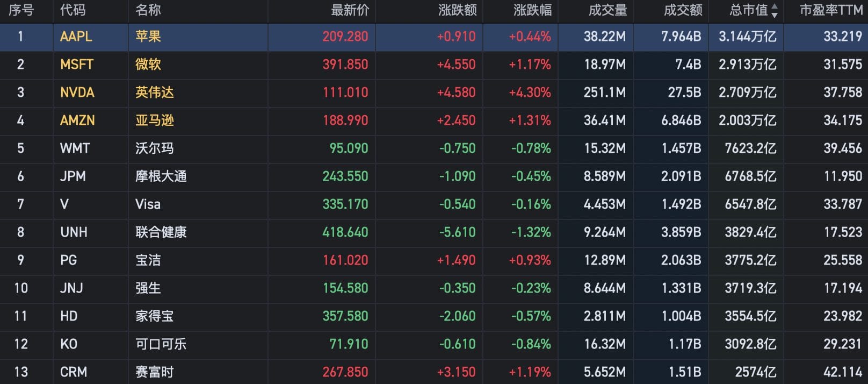The width and height of the screenshot is (868, 384).
Task: Click HD turnover 1.004B
Action: click(681, 316)
